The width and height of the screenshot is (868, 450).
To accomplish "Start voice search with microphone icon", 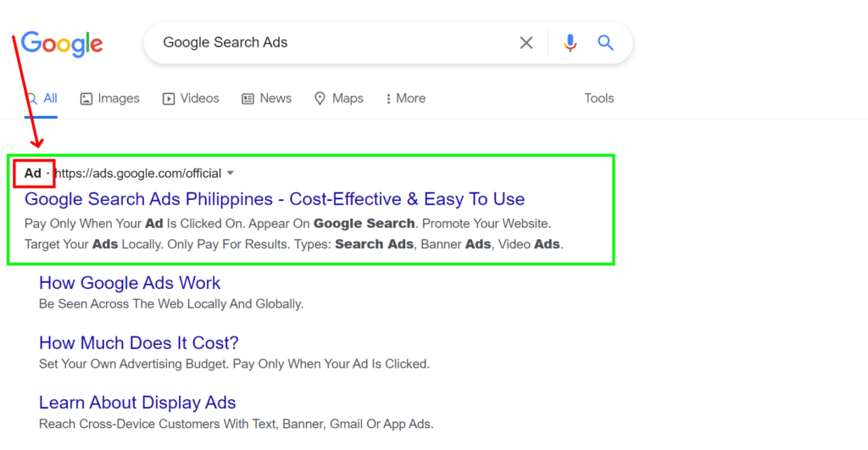I will click(570, 42).
